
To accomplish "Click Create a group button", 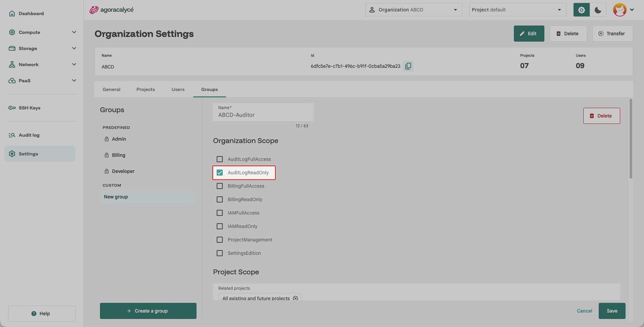I will click(x=148, y=311).
